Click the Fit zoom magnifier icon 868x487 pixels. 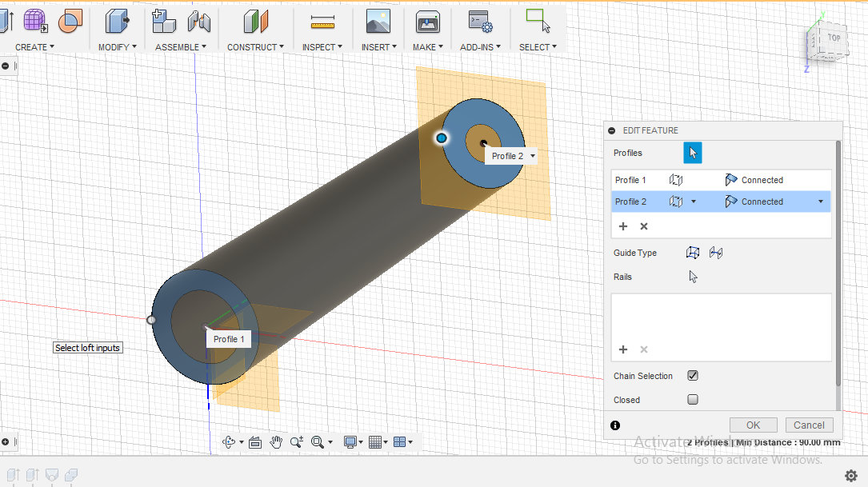(x=317, y=441)
